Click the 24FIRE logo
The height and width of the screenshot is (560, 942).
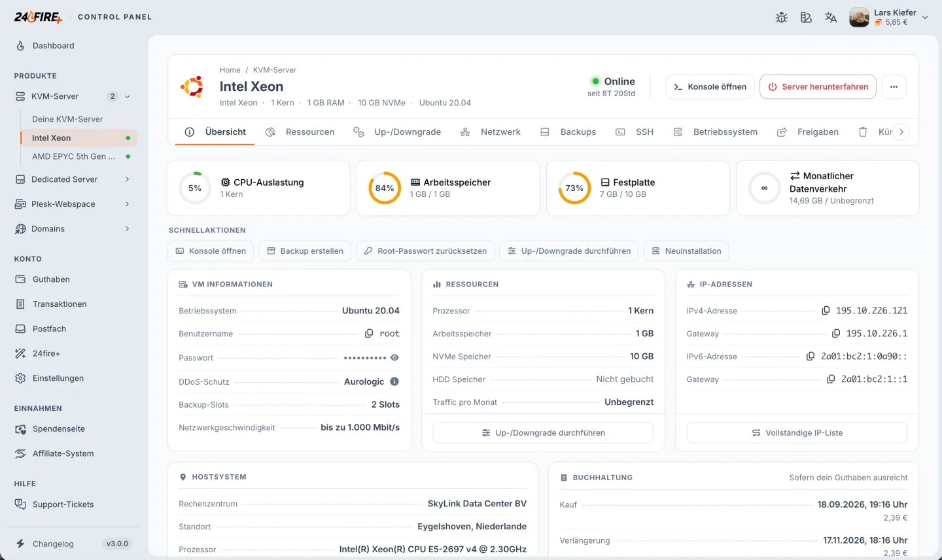click(38, 17)
